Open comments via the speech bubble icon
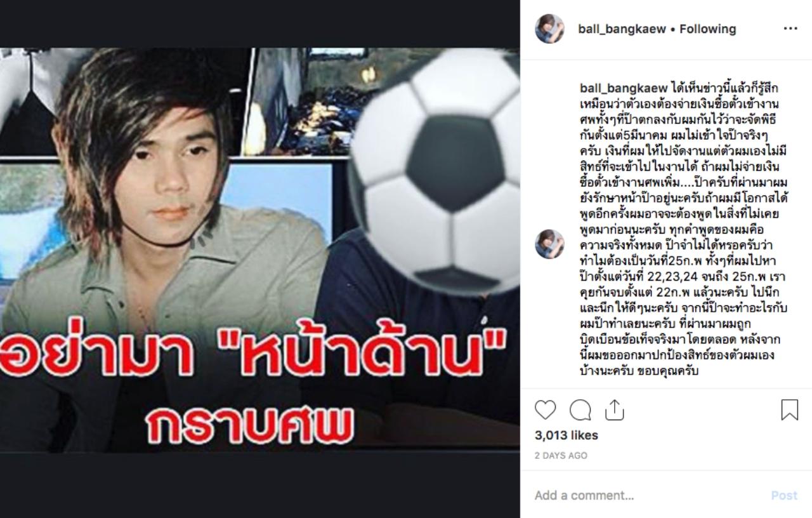The width and height of the screenshot is (812, 518). tap(580, 411)
